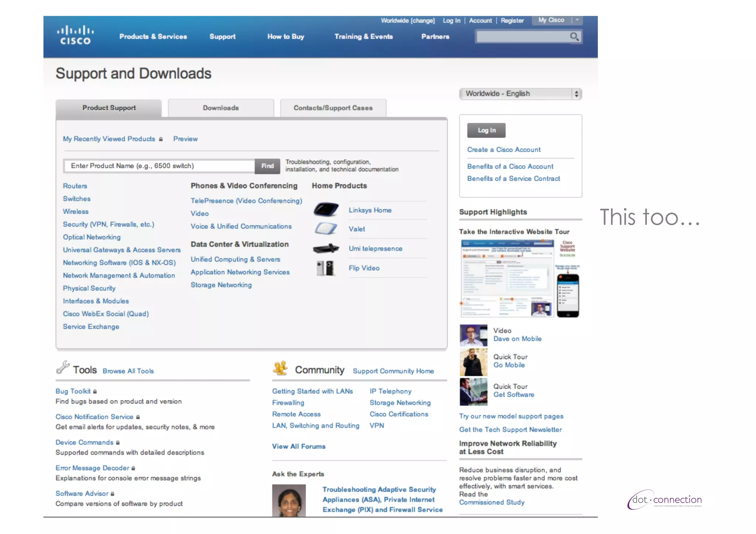The width and height of the screenshot is (756, 534).
Task: Click the Cisco logo
Action: (75, 35)
